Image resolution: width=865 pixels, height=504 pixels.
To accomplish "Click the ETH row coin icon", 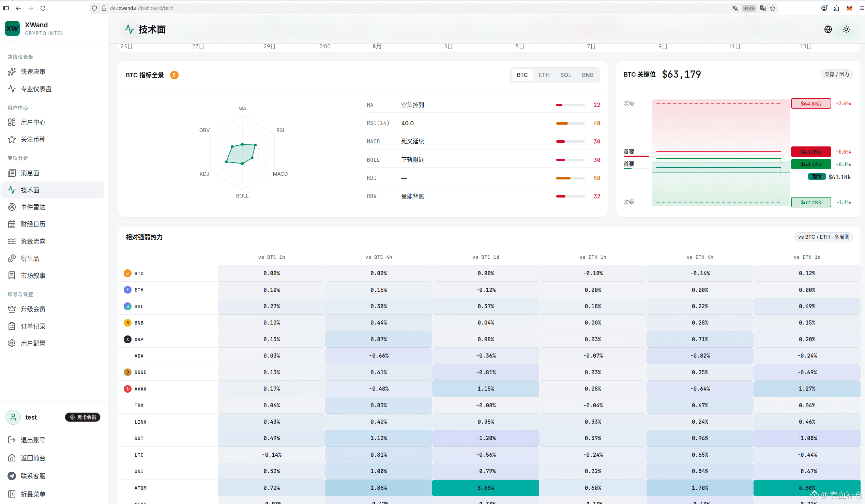I will [x=128, y=290].
